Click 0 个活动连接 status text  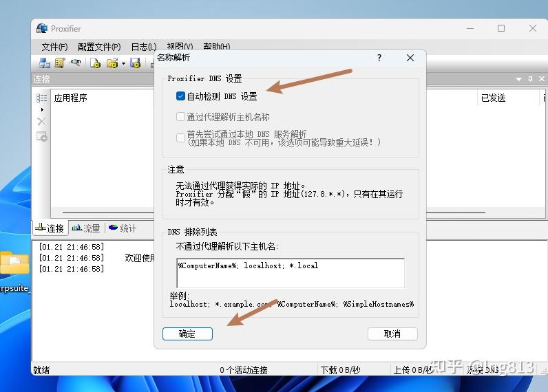244,370
